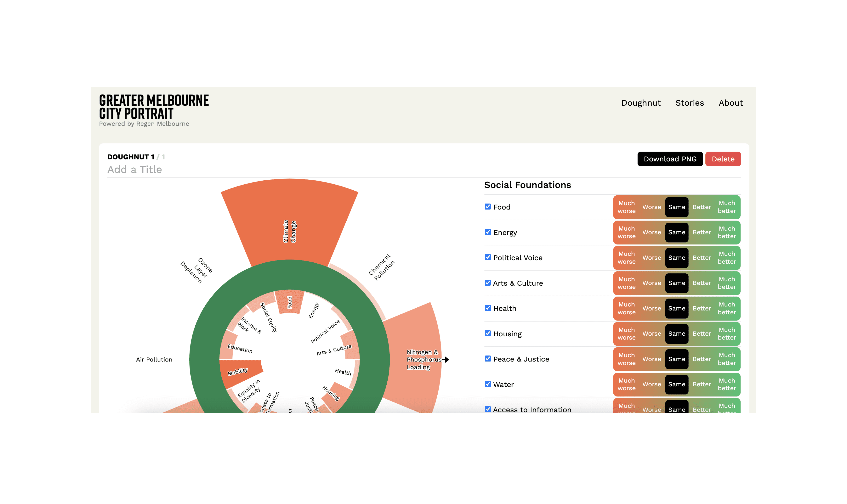
Task: Delete the current doughnut
Action: point(723,159)
